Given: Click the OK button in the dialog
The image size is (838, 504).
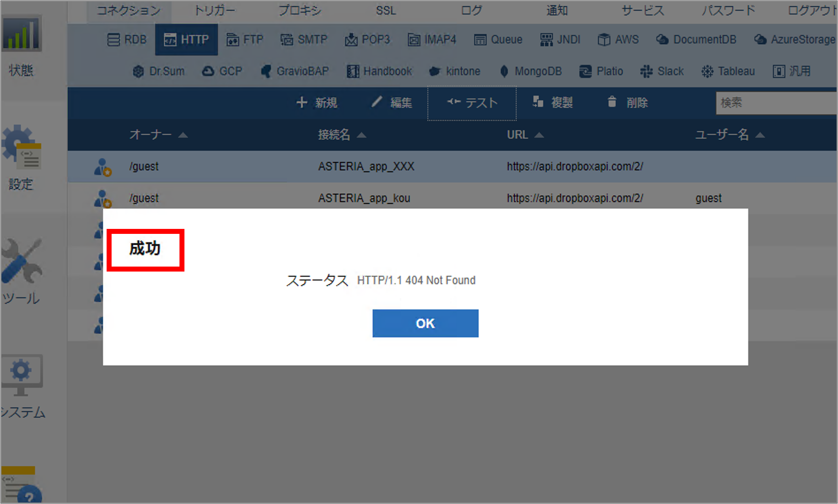Looking at the screenshot, I should tap(425, 323).
